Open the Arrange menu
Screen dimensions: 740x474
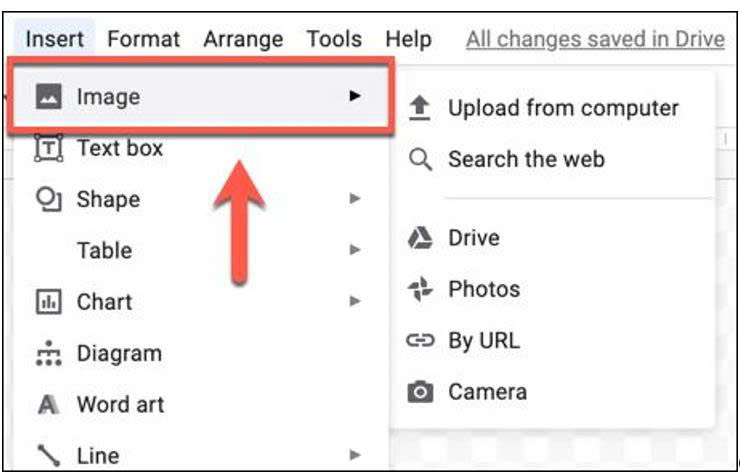coord(243,39)
